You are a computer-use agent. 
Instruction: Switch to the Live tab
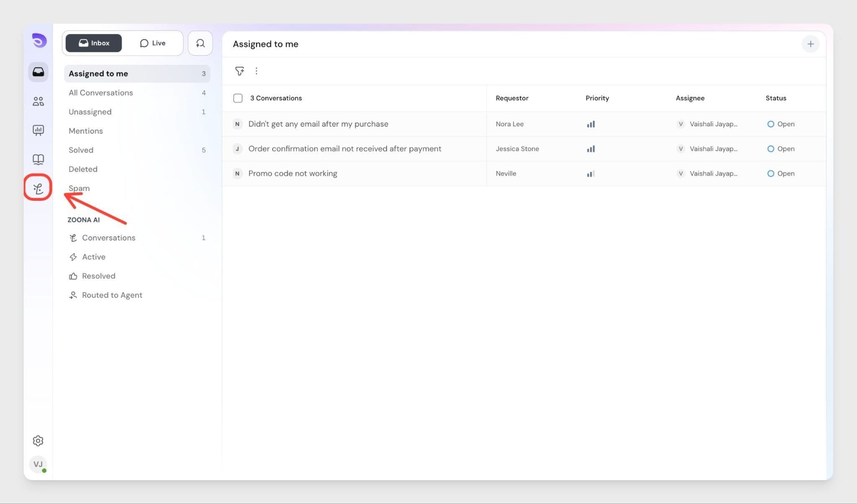(153, 43)
